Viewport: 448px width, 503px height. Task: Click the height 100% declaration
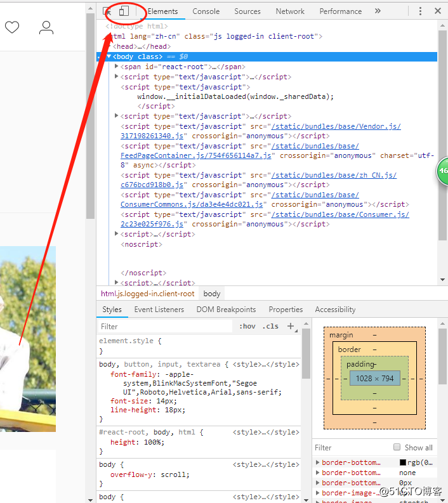click(x=137, y=442)
